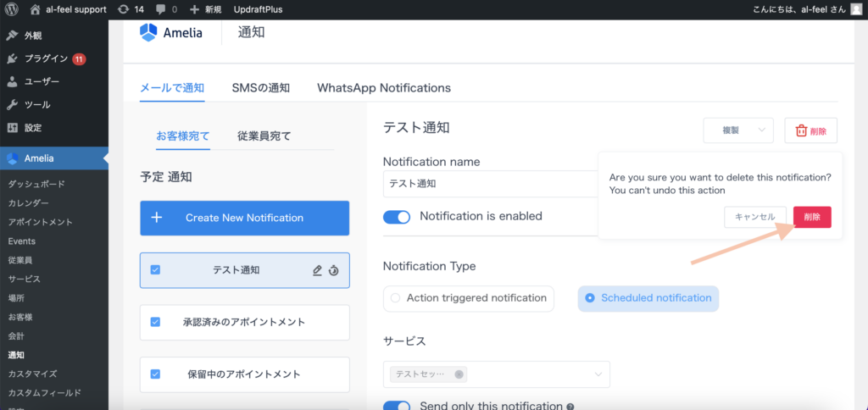Viewport: 868px width, 410px height.
Task: Click the help icon beside Send only this notification
Action: [570, 407]
